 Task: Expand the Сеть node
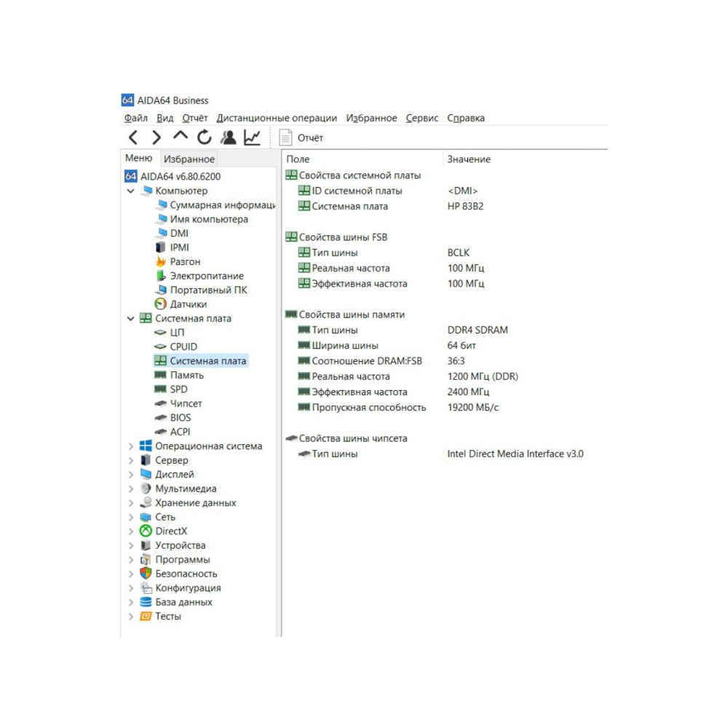[x=131, y=517]
